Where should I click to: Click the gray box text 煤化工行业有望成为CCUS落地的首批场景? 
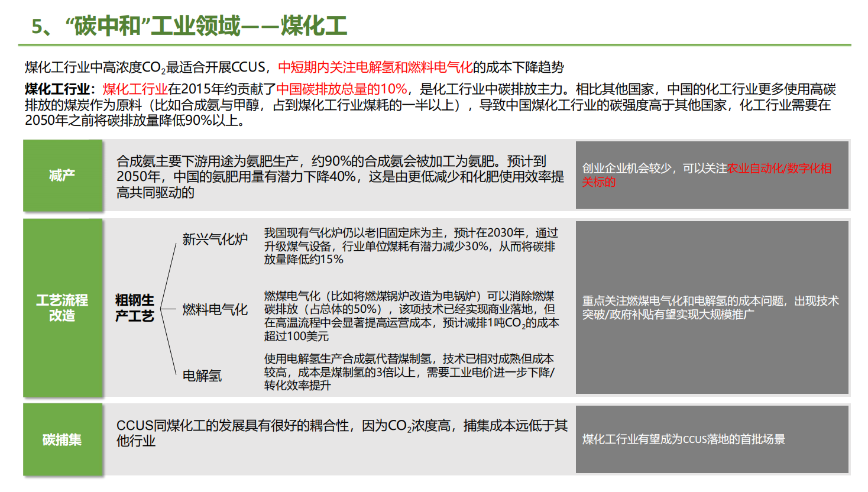pos(684,439)
